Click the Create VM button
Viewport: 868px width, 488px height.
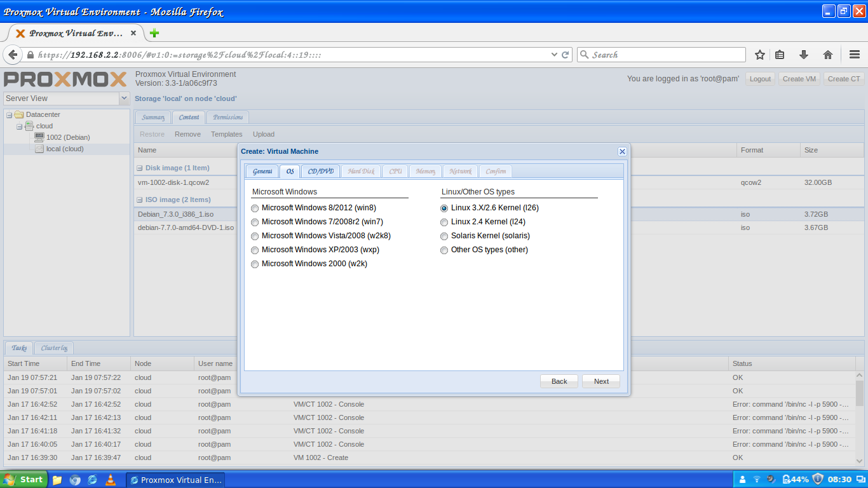tap(799, 79)
